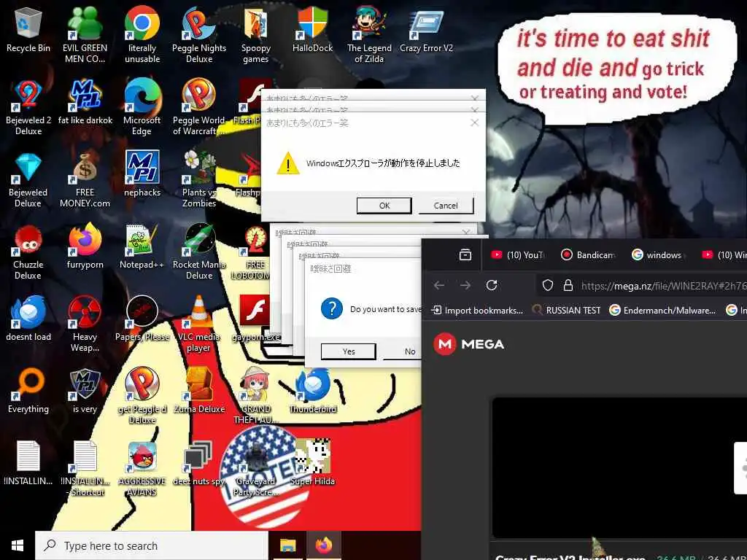Click OK in Windows Explorer error dialog
Viewport: 747px width, 560px height.
[x=384, y=206]
